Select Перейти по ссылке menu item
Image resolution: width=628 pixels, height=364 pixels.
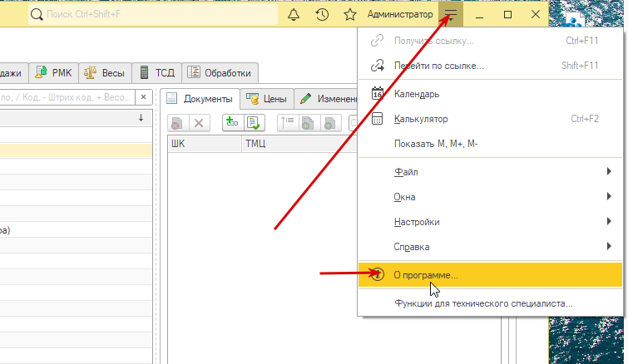(x=490, y=65)
